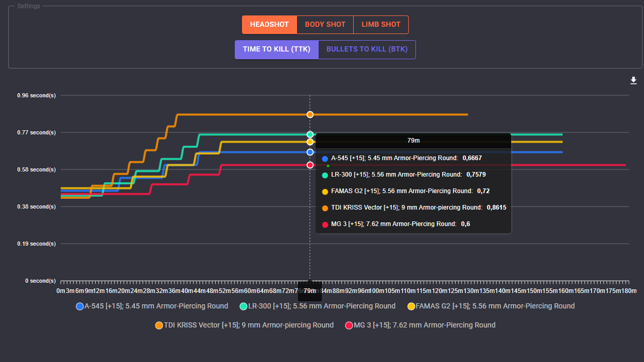The image size is (644, 362).
Task: Toggle LR-300 legend entry visibility
Action: click(x=318, y=306)
